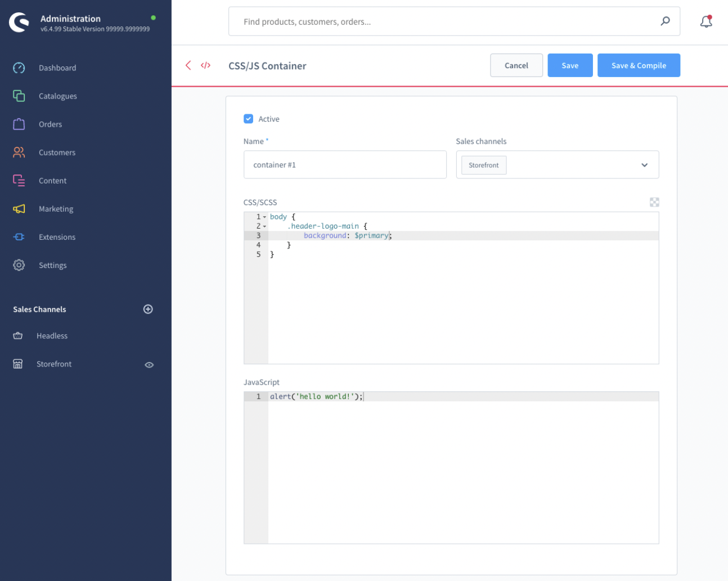728x581 pixels.
Task: Go back using the red chevron arrow
Action: [x=188, y=65]
